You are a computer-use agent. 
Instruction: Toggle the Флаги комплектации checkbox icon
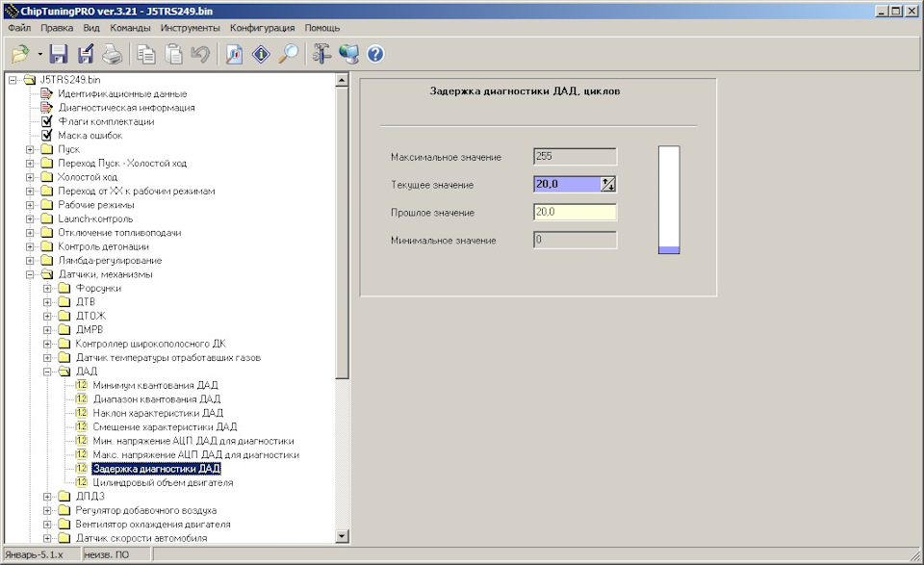click(x=47, y=121)
